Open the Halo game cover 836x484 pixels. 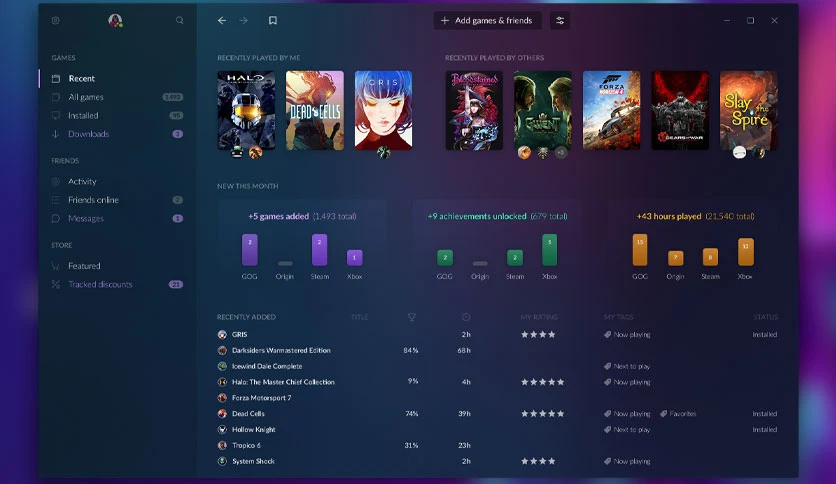246,110
